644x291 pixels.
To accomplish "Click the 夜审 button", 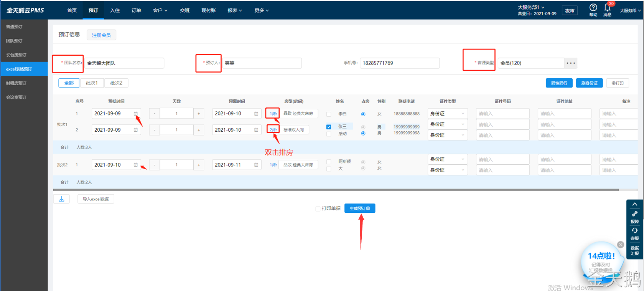I will (570, 11).
